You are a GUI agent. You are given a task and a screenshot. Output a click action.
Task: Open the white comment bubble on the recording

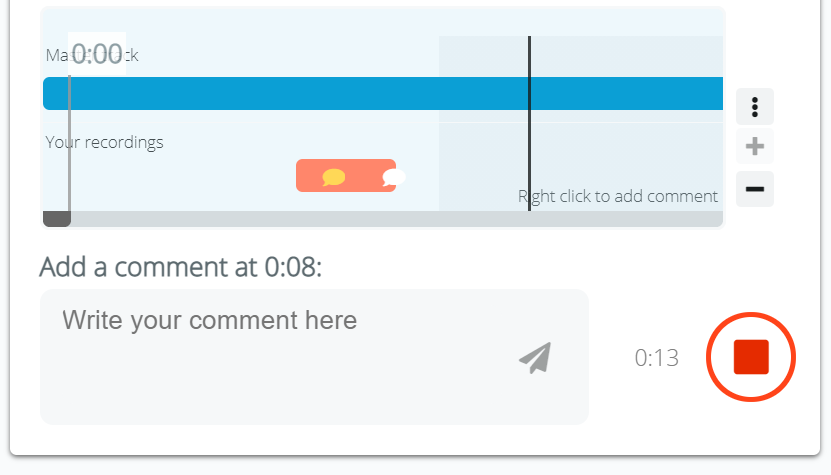pyautogui.click(x=394, y=178)
